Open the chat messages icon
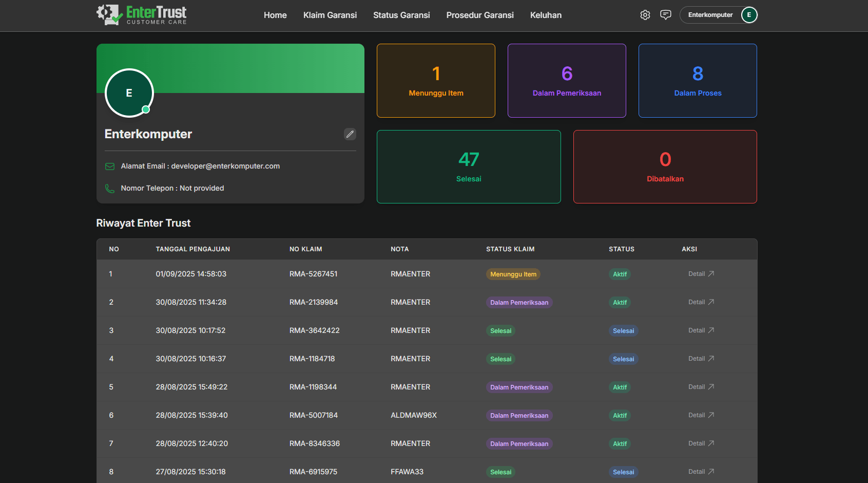Viewport: 868px width, 483px height. coord(666,15)
